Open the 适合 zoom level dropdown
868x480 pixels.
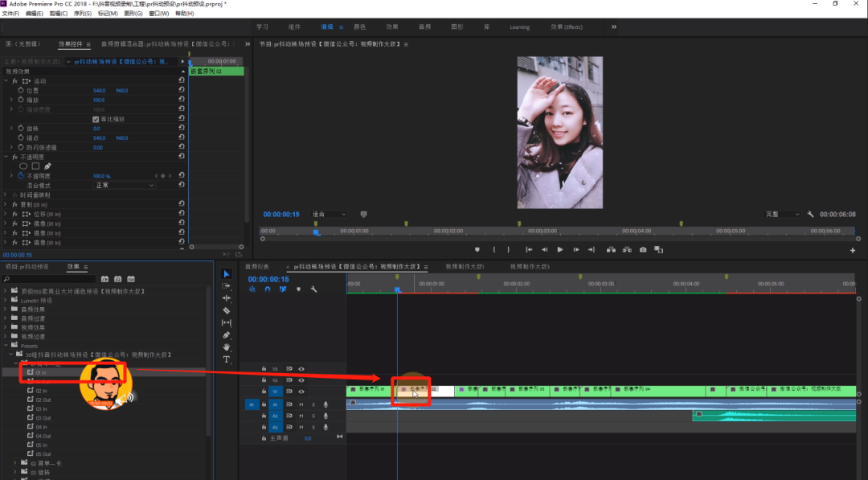tap(329, 214)
